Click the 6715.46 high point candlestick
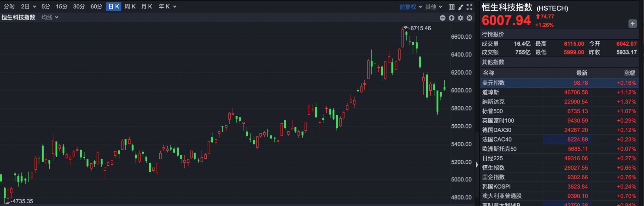The image size is (644, 206). pos(403,38)
